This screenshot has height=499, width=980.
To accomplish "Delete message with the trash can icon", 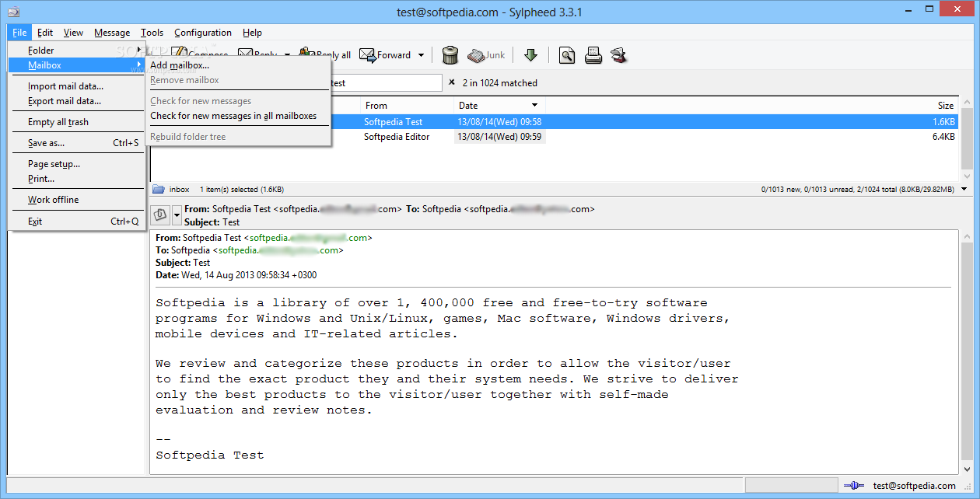I will tap(450, 54).
